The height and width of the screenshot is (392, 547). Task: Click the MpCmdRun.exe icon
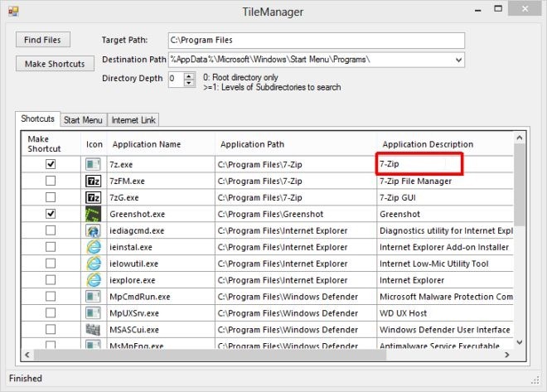pyautogui.click(x=93, y=297)
